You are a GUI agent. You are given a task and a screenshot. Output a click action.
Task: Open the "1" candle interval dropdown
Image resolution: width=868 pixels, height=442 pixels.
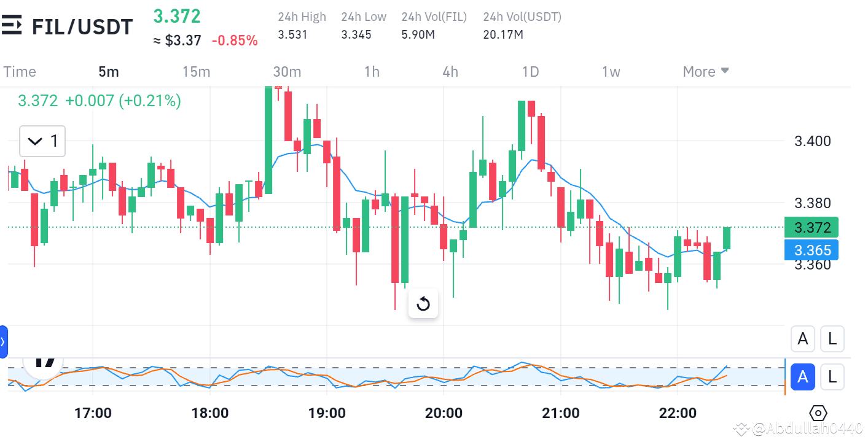coord(42,141)
